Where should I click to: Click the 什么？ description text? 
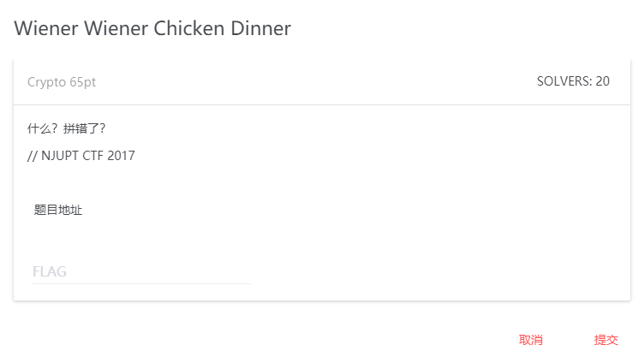(x=41, y=129)
